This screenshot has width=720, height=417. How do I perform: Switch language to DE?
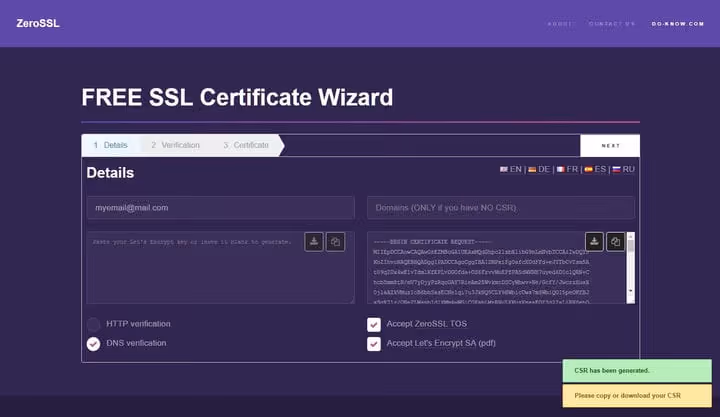coord(539,169)
